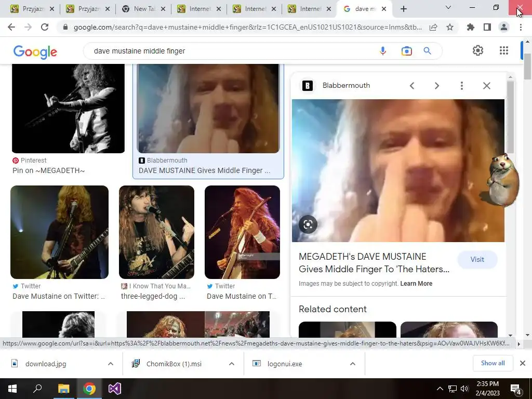Click the large preview image
The image size is (532, 399).
[398, 170]
